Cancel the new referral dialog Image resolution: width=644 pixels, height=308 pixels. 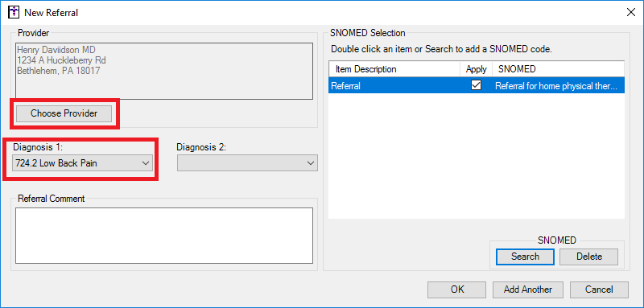599,290
